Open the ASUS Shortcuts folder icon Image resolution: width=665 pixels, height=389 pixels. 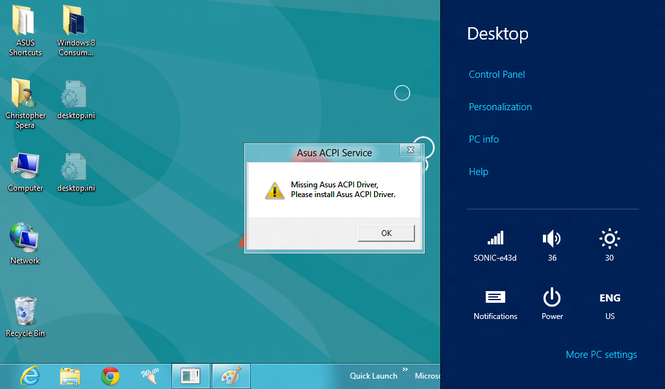25,31
